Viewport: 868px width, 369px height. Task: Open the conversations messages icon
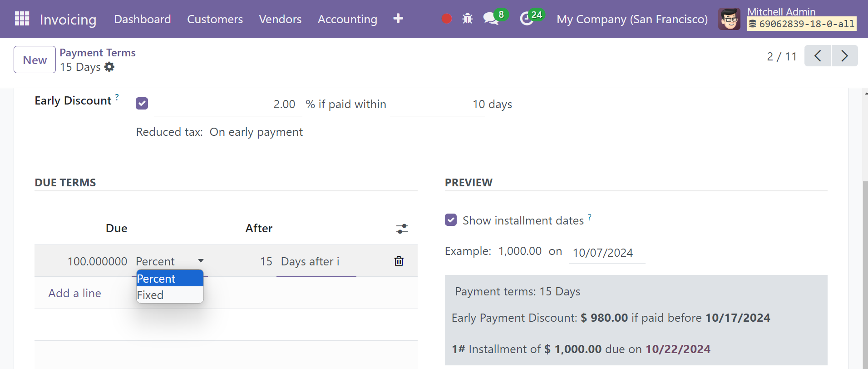tap(491, 19)
